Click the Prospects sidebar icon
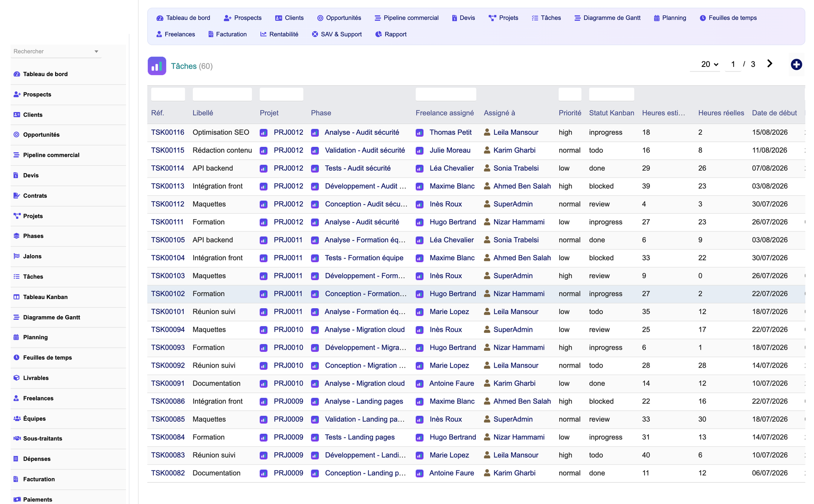The height and width of the screenshot is (504, 814). coord(17,95)
